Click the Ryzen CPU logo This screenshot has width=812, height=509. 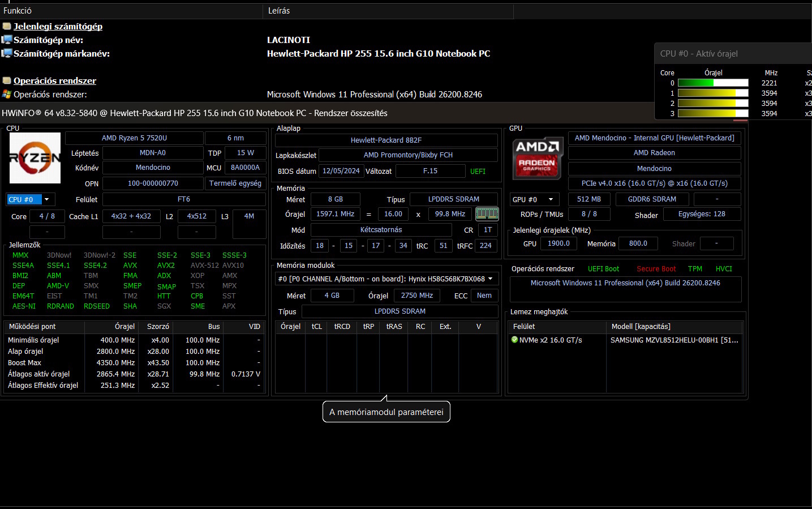click(x=35, y=158)
